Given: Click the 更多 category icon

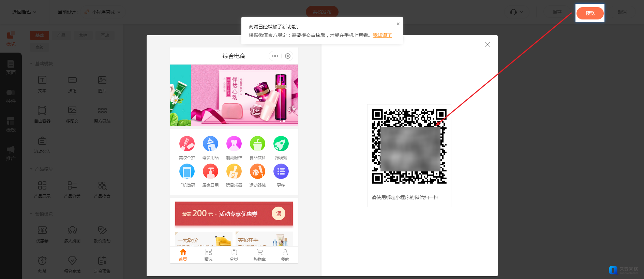Looking at the screenshot, I should (281, 171).
